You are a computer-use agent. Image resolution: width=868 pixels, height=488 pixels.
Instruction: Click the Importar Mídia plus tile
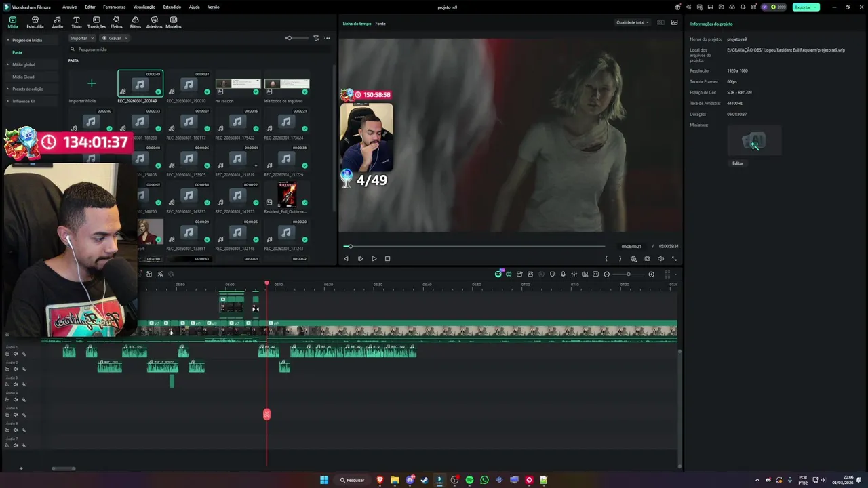tap(92, 83)
